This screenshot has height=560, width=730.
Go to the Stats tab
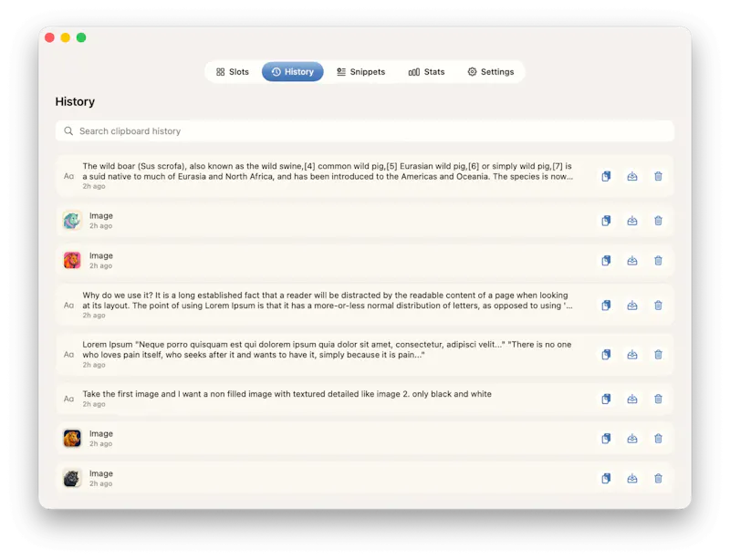pyautogui.click(x=426, y=72)
